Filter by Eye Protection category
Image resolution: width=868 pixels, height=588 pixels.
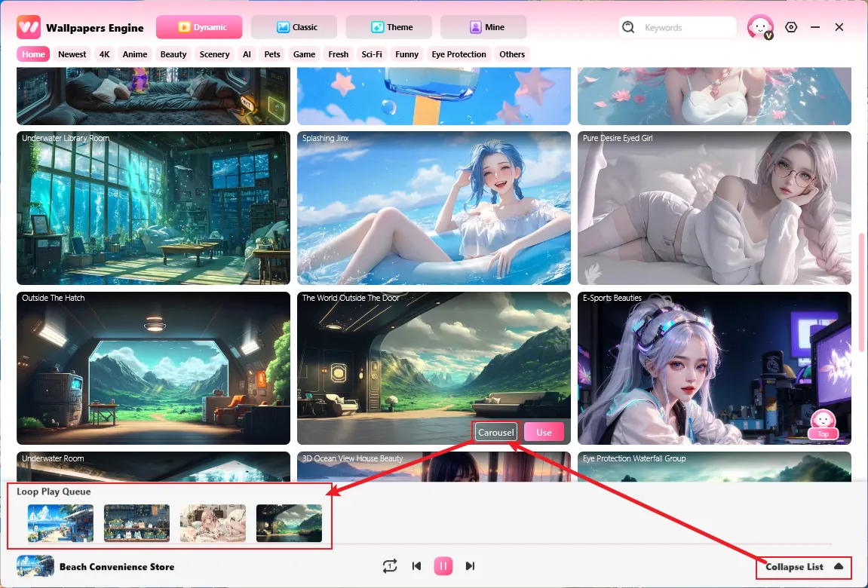coord(459,54)
